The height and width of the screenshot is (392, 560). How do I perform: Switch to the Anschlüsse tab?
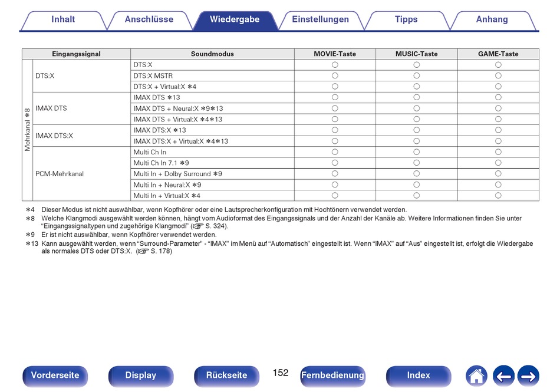pos(149,19)
